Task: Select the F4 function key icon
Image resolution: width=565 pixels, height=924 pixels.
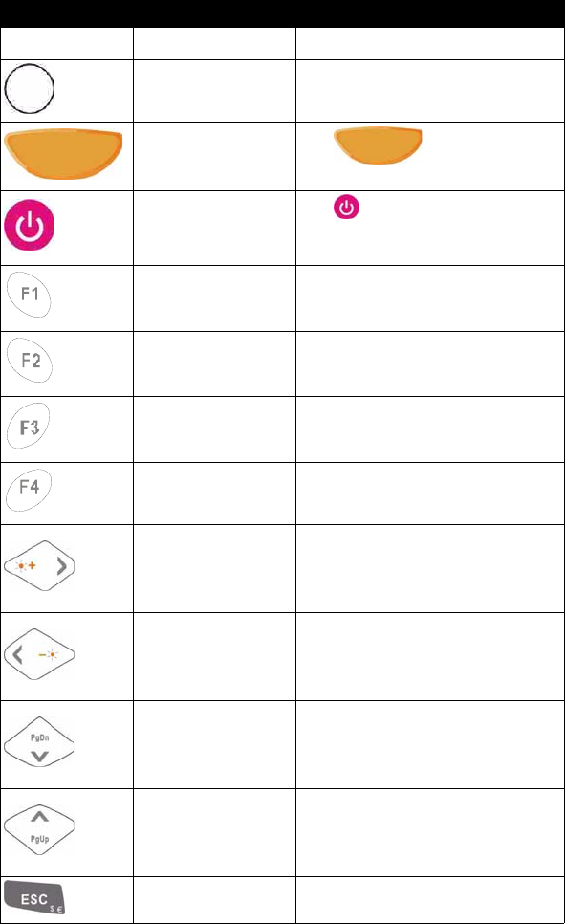Action: tap(29, 490)
